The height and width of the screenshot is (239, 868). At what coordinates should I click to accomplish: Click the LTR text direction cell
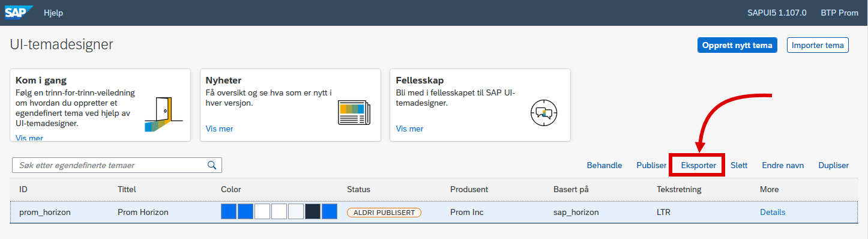pyautogui.click(x=663, y=212)
